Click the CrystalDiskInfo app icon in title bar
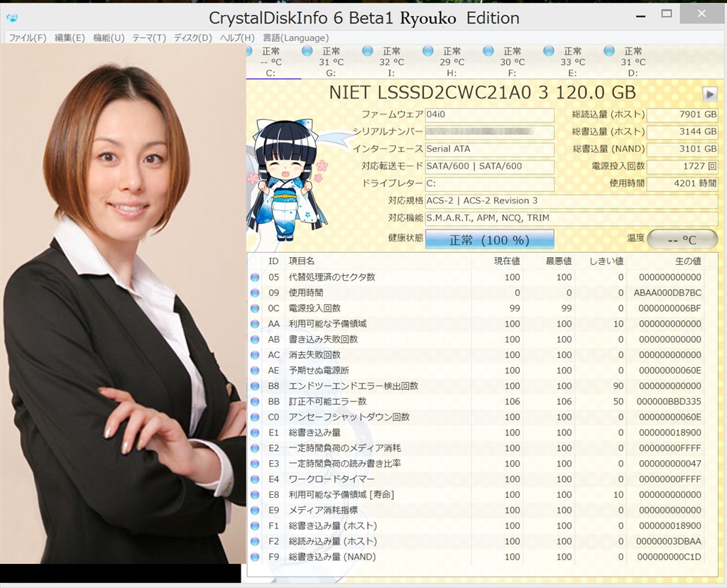 click(12, 18)
